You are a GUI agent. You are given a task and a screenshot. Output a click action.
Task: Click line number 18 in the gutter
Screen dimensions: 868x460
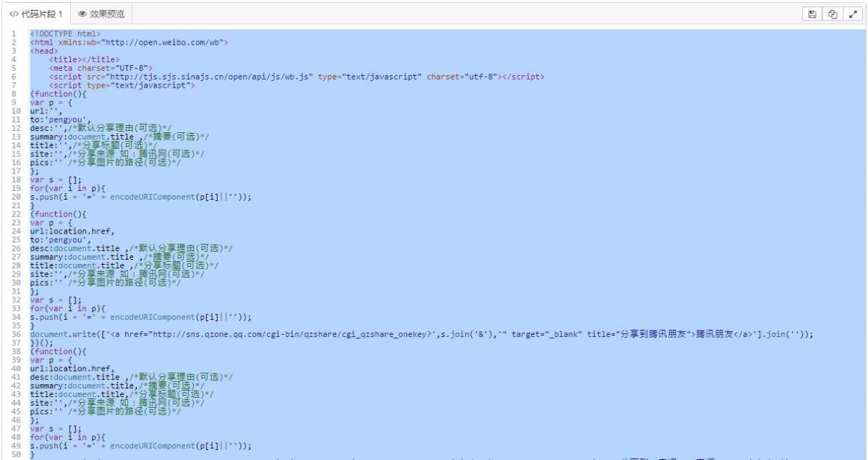click(16, 179)
